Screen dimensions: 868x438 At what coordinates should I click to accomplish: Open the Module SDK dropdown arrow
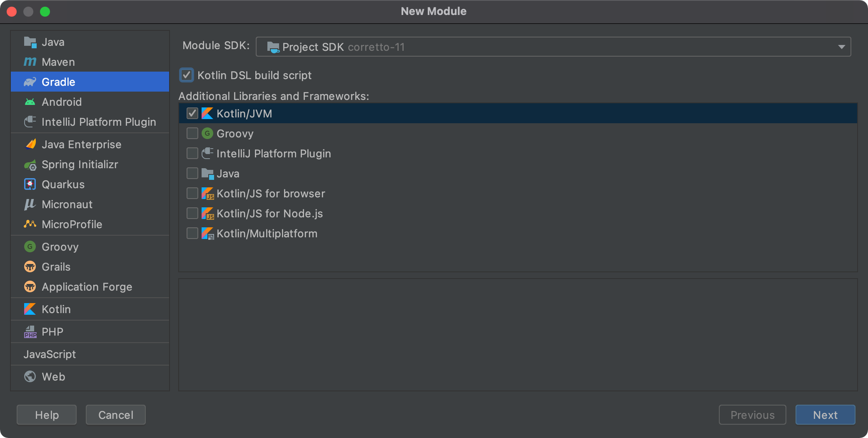pyautogui.click(x=841, y=47)
